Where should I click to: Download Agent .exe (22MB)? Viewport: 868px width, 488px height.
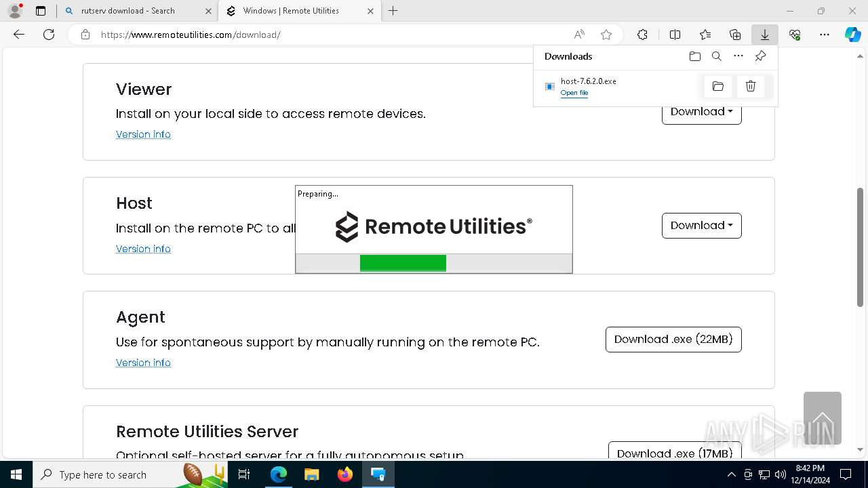673,340
